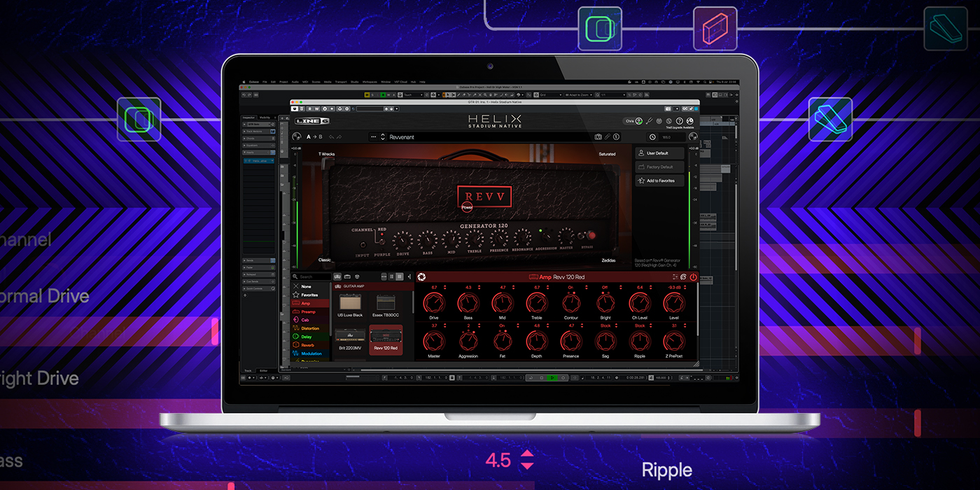
Task: Click the preset info icon beside Revvenant
Action: (616, 136)
